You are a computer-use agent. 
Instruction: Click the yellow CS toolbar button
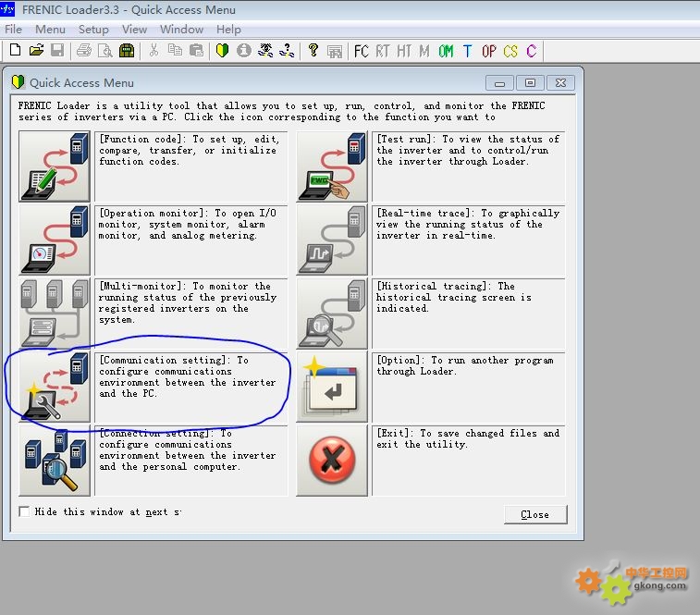tap(510, 52)
